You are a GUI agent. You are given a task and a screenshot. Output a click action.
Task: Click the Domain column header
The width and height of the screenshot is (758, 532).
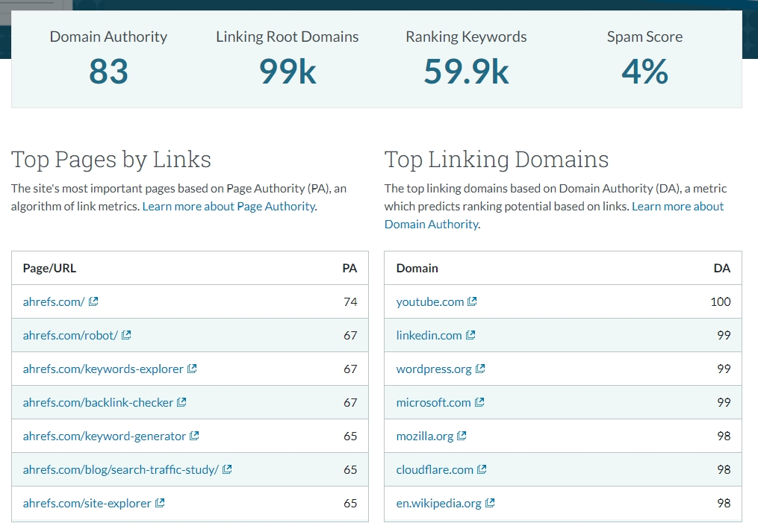click(x=417, y=268)
